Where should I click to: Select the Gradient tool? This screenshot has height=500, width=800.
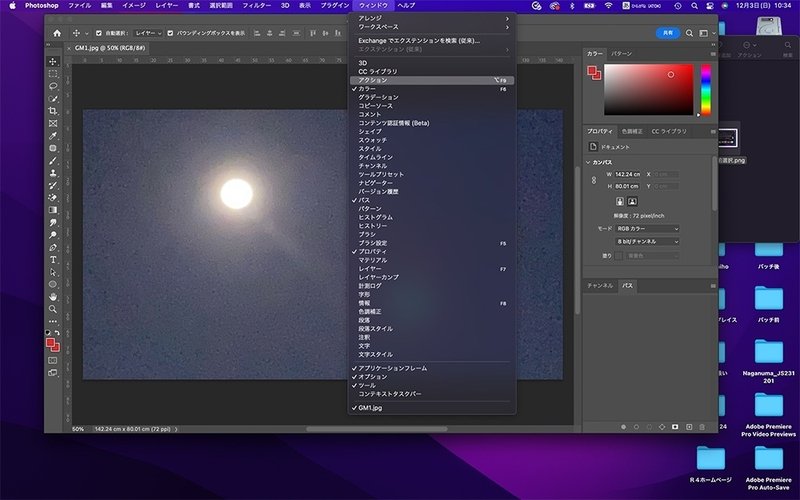[x=53, y=210]
